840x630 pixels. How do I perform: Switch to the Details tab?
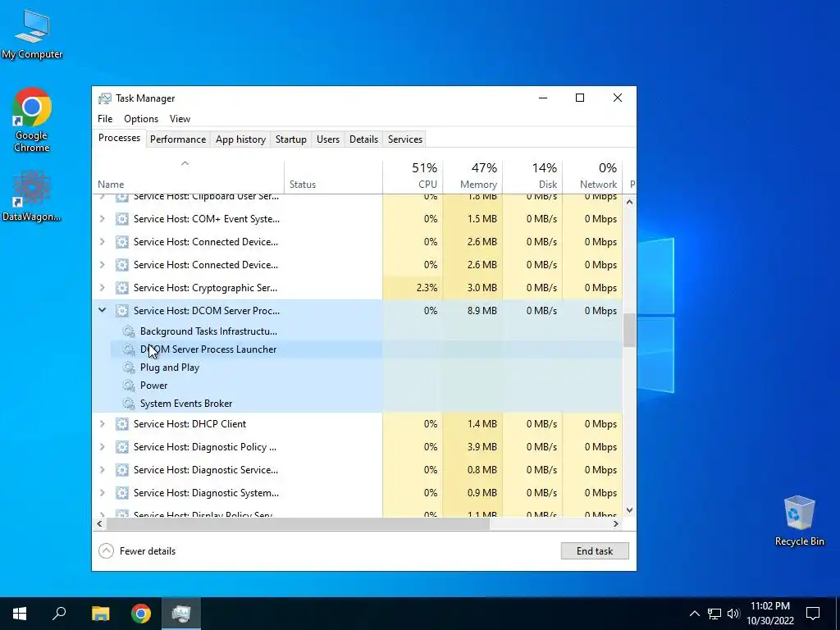point(363,139)
